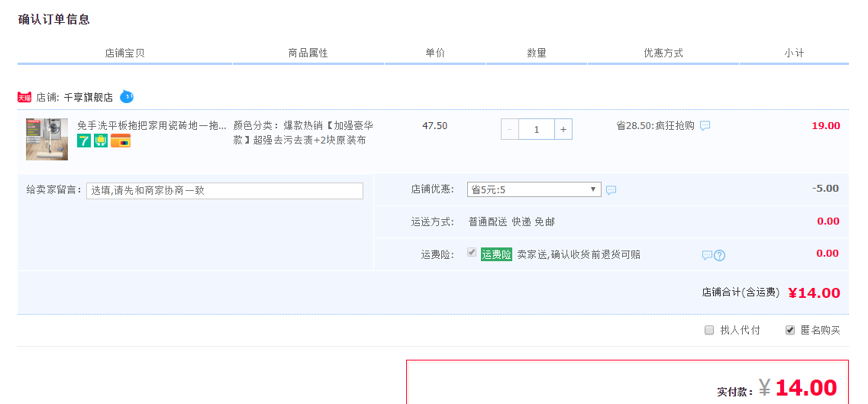Open the question mark help icon for 运费险

719,255
